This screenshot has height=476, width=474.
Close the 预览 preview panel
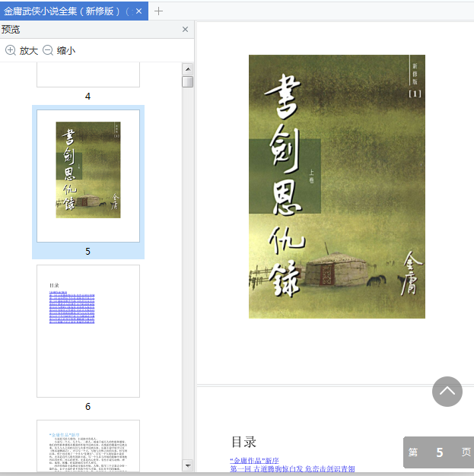[185, 30]
